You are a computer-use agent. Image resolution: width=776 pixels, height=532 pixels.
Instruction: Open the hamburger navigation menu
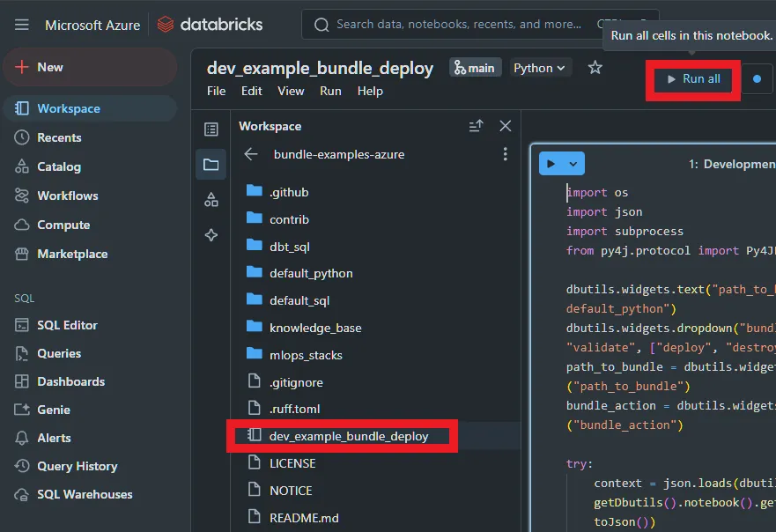(x=22, y=25)
